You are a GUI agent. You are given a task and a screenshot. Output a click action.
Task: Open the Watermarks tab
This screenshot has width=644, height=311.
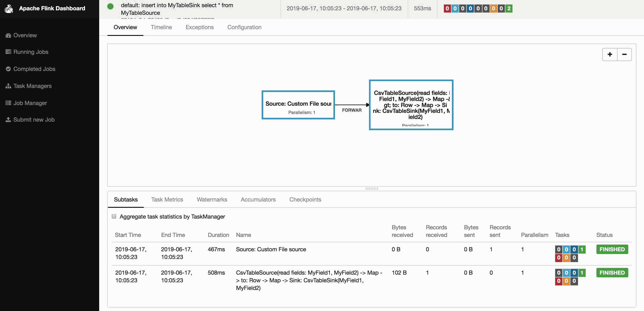(x=212, y=199)
